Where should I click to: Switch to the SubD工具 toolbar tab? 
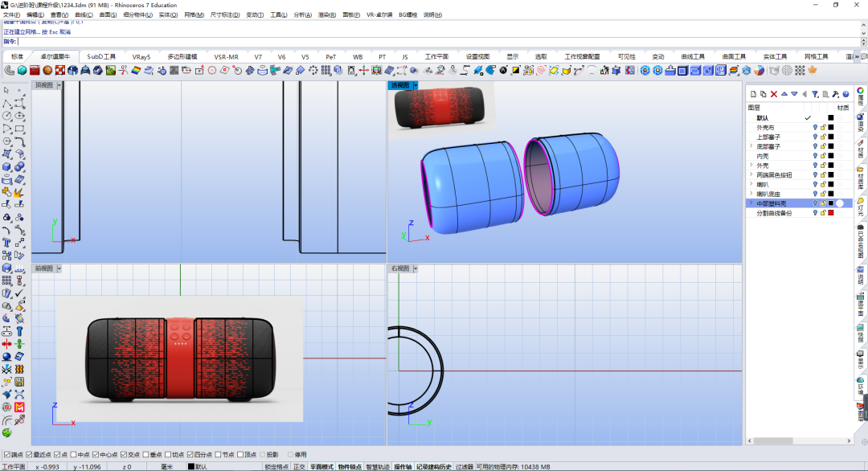click(101, 56)
